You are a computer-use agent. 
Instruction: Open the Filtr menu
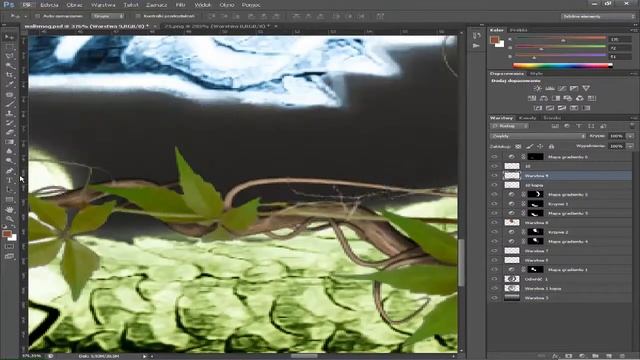(180, 5)
